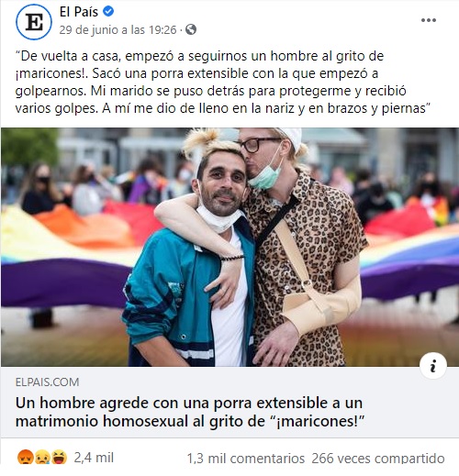
Task: Open the El País page name link
Action: tap(79, 12)
